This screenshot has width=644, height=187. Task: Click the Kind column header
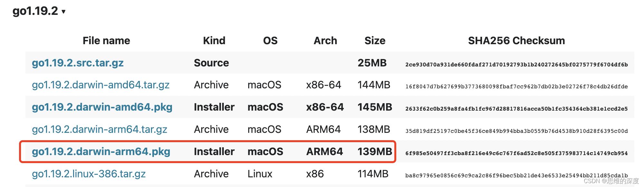click(x=214, y=41)
